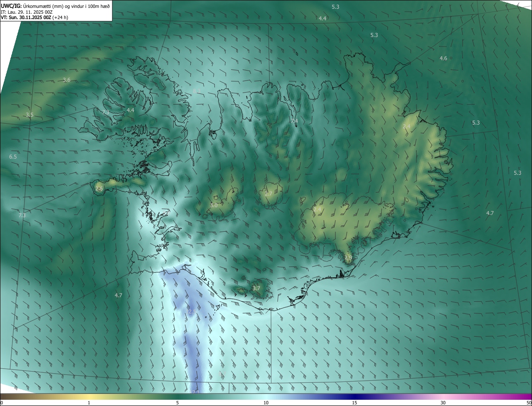Click the colour scale tick labelled 50
Image resolution: width=532 pixels, height=406 pixels.
529,403
